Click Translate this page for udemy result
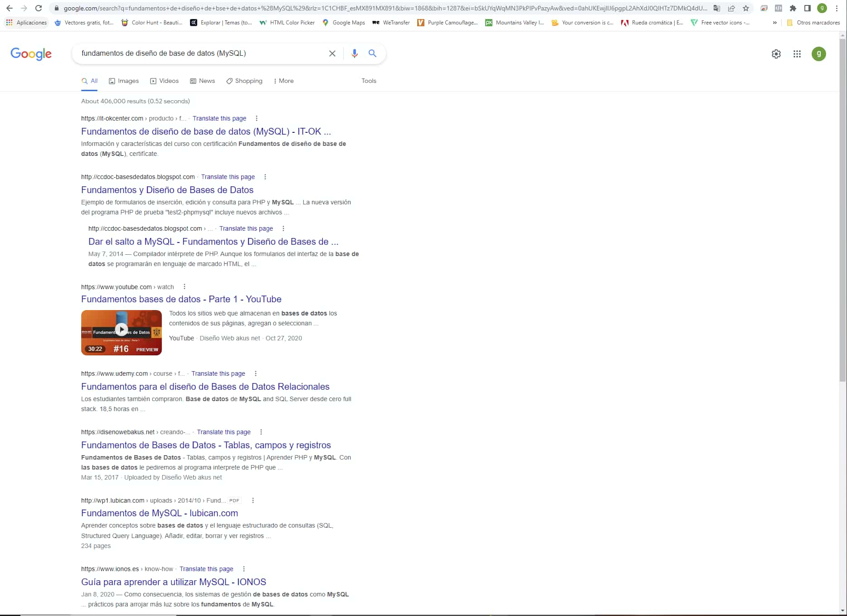Viewport: 847px width, 616px height. pos(218,373)
